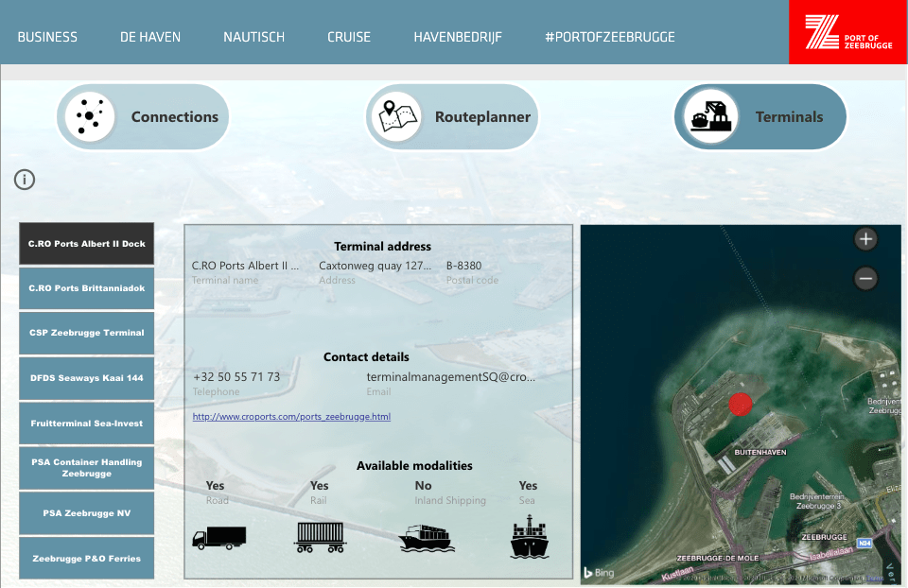Select Fruitterminal Sea-Invest
Viewport: 908px width, 588px height.
pos(87,424)
